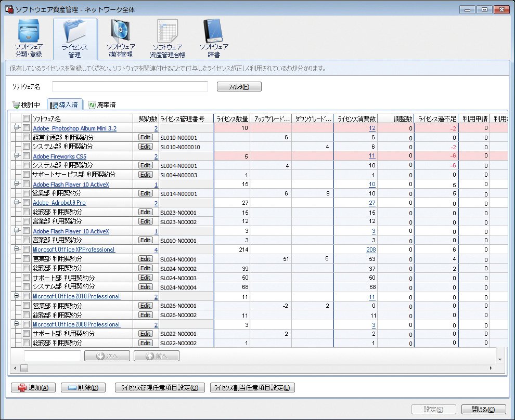Open the Adobe Adrobat 9 Pro link

pos(59,203)
